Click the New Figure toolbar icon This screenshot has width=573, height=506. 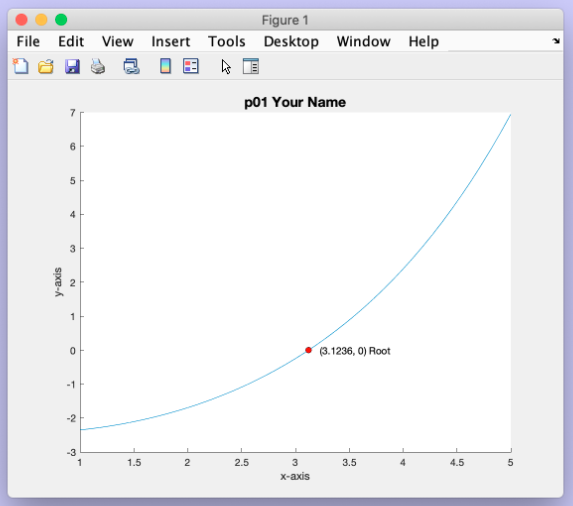(x=20, y=66)
